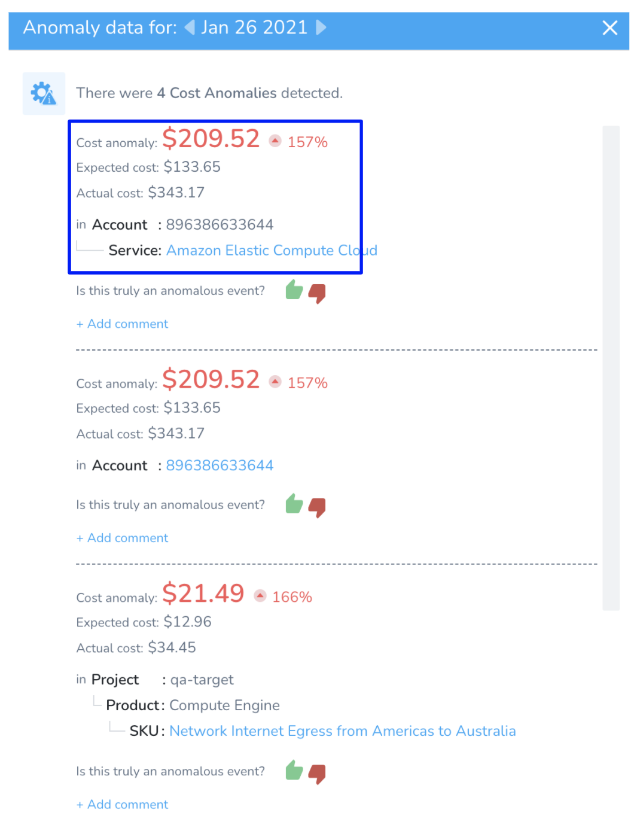The height and width of the screenshot is (840, 640).
Task: Add comment to the qa-target anomaly
Action: pyautogui.click(x=123, y=804)
